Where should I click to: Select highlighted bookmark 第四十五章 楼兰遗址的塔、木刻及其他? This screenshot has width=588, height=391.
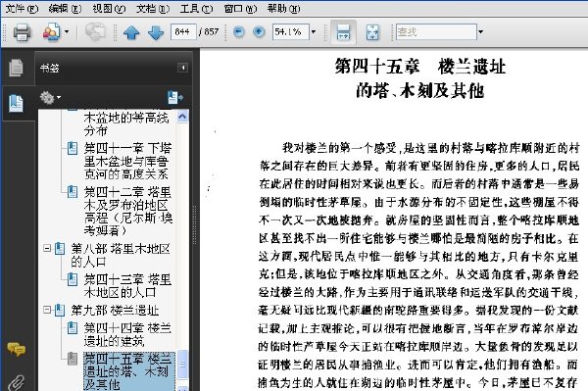point(128,371)
